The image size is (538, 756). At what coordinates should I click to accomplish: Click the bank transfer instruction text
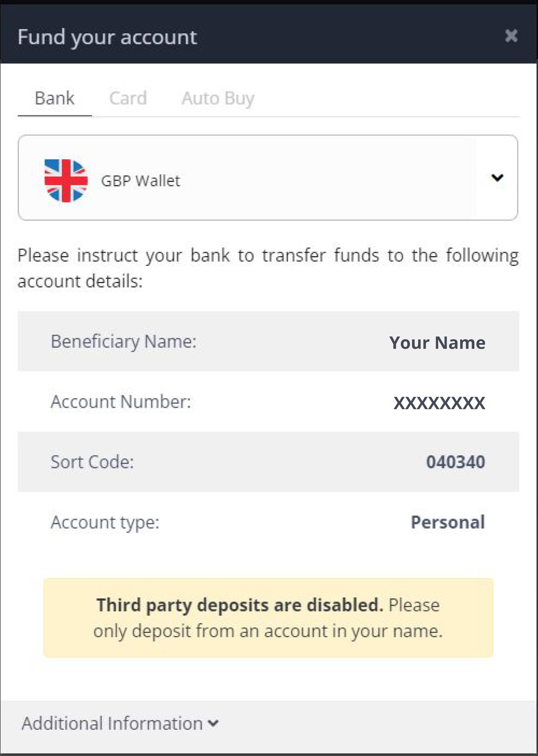(x=268, y=268)
